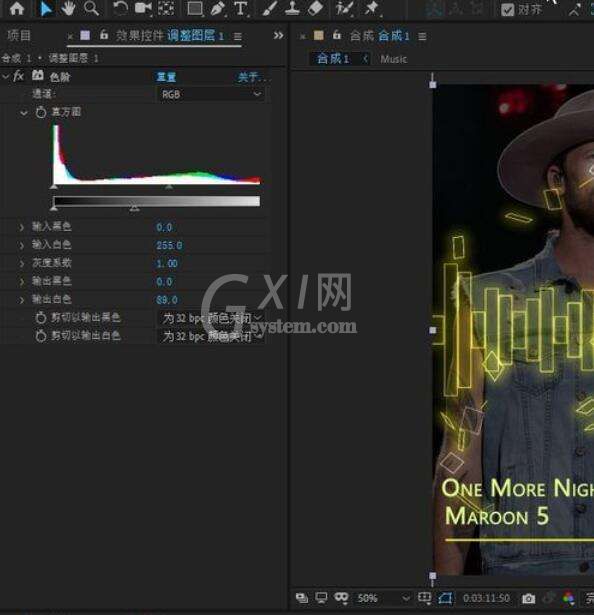Click the 输入白色 value 255.0
Viewport: 594px width, 615px height.
click(x=169, y=246)
